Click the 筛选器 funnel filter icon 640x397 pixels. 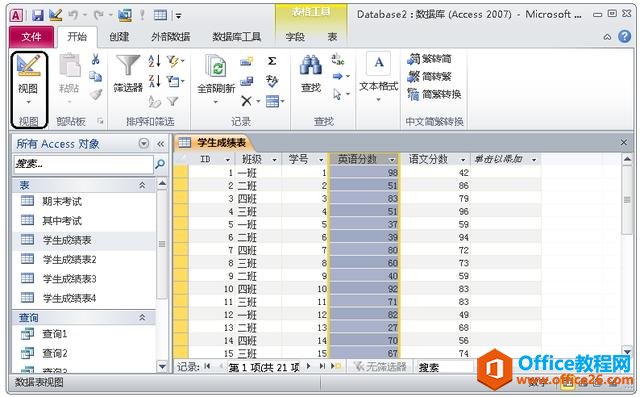click(x=128, y=65)
